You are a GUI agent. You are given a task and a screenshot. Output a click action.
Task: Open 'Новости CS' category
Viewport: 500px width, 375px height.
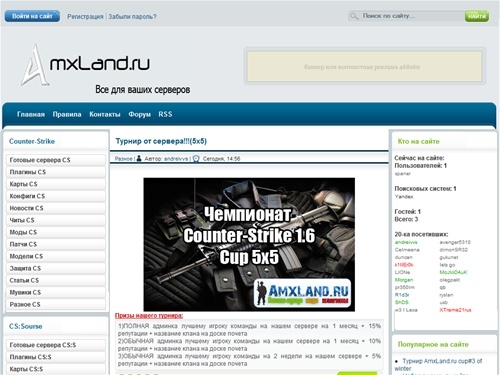click(x=56, y=208)
